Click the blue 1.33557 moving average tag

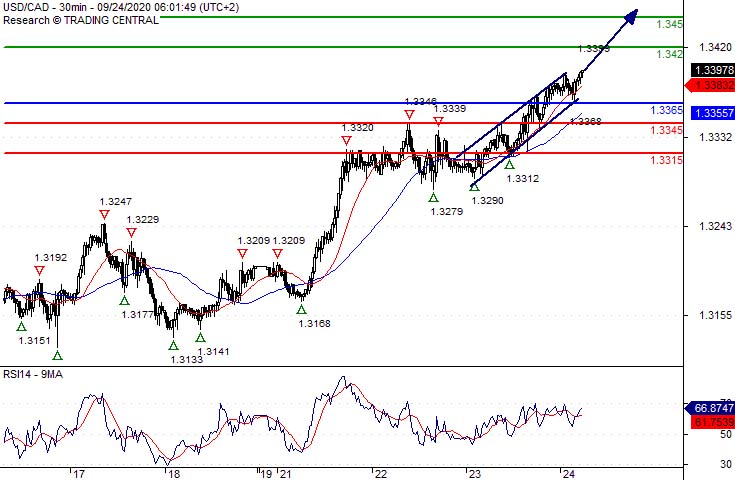point(713,112)
